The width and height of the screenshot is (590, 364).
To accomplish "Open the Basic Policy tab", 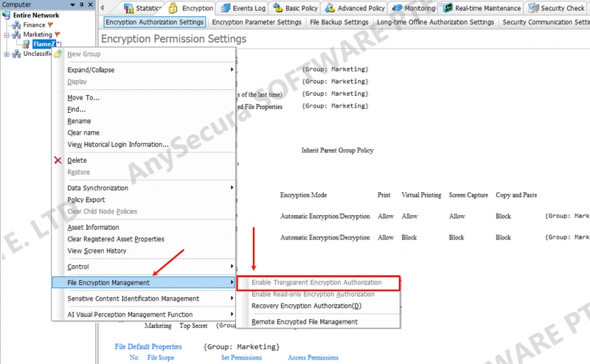I will click(296, 8).
